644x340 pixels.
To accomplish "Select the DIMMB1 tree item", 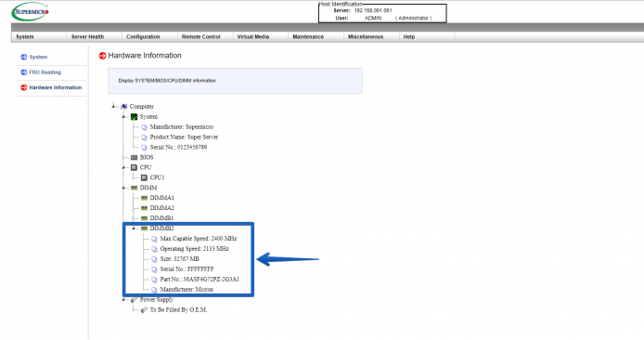I will 161,218.
